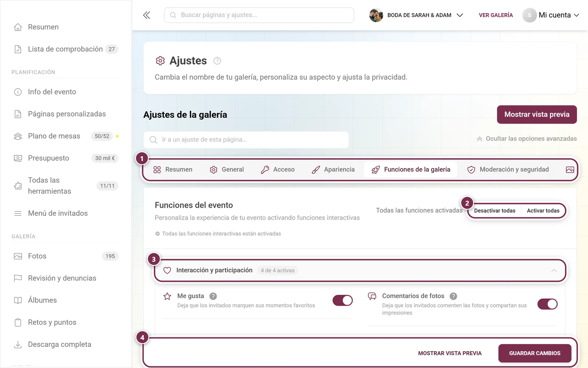Open the Fotos gallery page
This screenshot has width=588, height=368.
[66, 256]
